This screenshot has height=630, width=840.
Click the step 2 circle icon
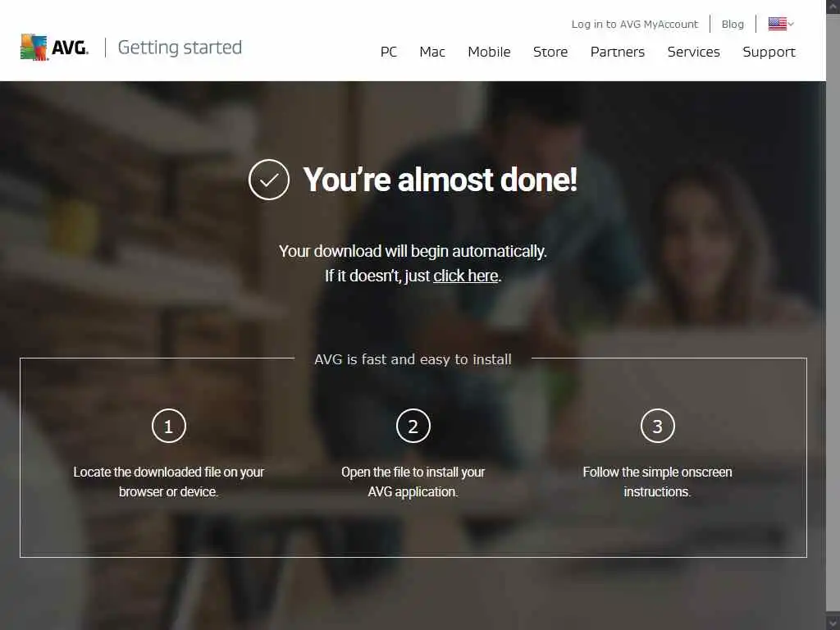coord(413,426)
